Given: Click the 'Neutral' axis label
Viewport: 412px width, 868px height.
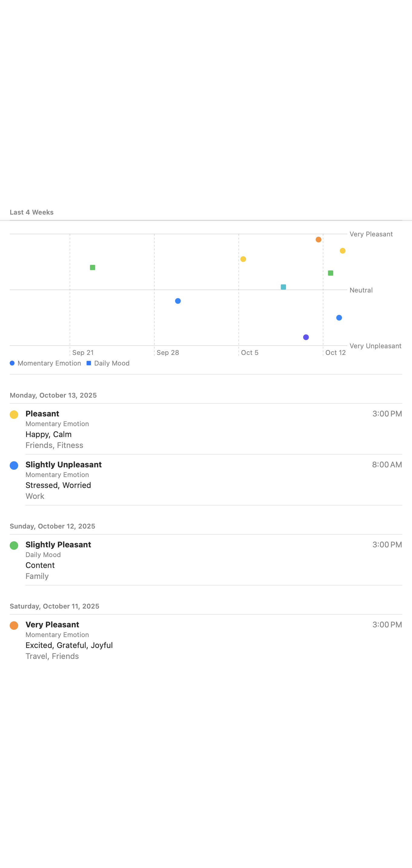Looking at the screenshot, I should pyautogui.click(x=361, y=290).
